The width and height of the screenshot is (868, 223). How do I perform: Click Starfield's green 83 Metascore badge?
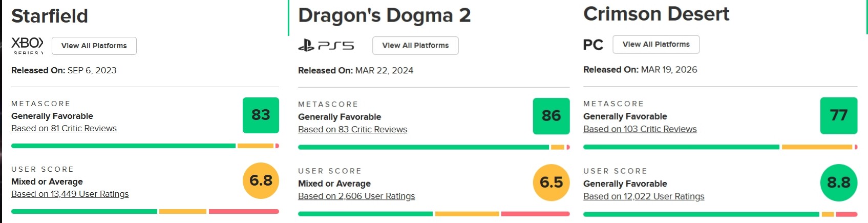(x=261, y=115)
